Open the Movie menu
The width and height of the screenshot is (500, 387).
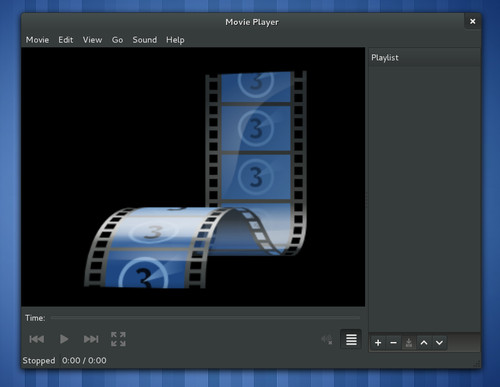(x=37, y=40)
